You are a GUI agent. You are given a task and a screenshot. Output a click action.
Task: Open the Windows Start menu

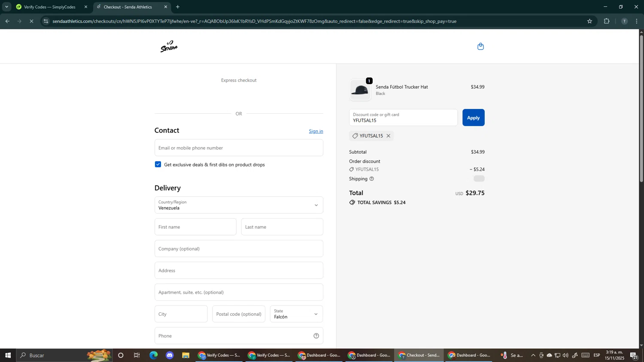tap(8, 355)
